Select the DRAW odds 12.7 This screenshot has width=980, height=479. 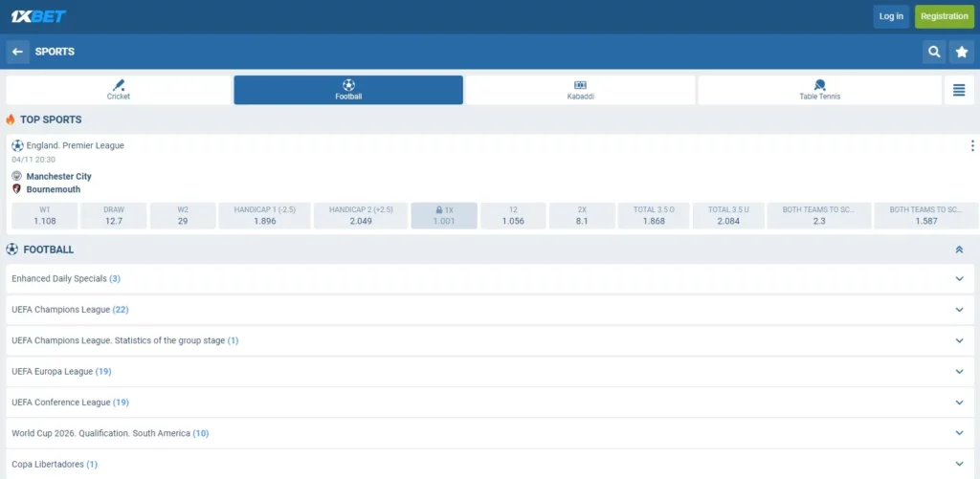(x=114, y=215)
